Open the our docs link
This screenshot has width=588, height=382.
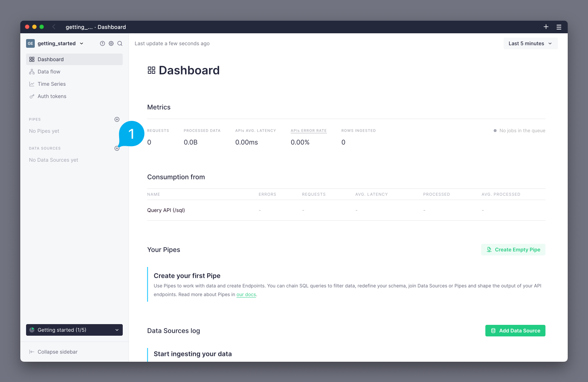coord(246,294)
